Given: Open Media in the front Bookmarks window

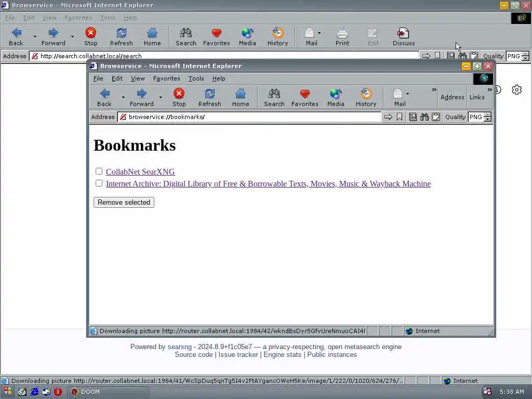Looking at the screenshot, I should coord(336,97).
